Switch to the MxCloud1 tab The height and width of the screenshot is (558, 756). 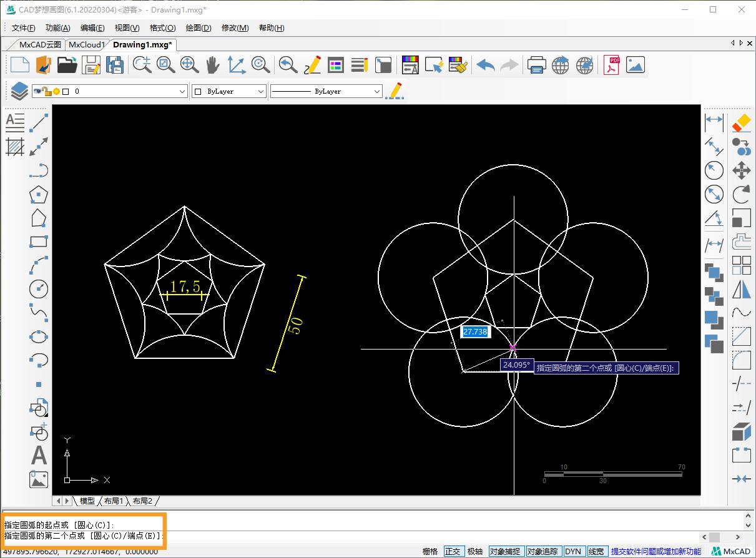[86, 44]
